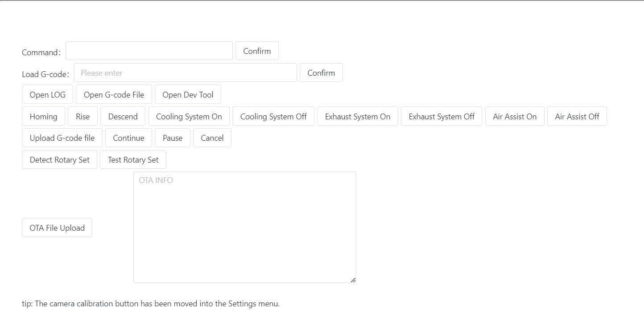
Task: Enable the Exhaust System
Action: (x=357, y=116)
